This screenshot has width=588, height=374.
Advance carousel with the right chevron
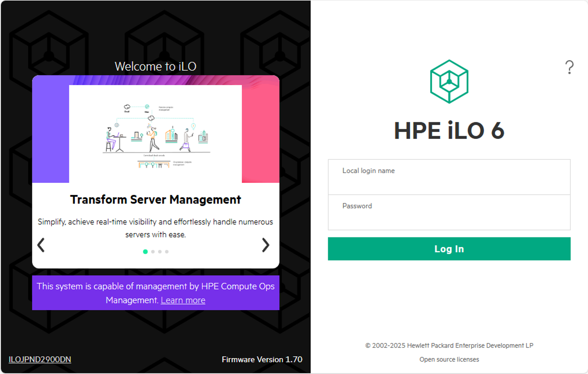pyautogui.click(x=265, y=245)
